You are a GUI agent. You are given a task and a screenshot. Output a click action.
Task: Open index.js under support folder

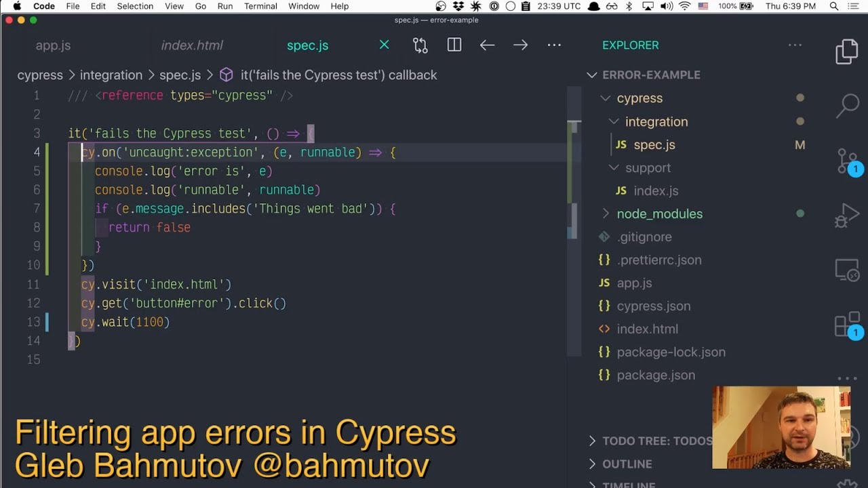click(656, 190)
